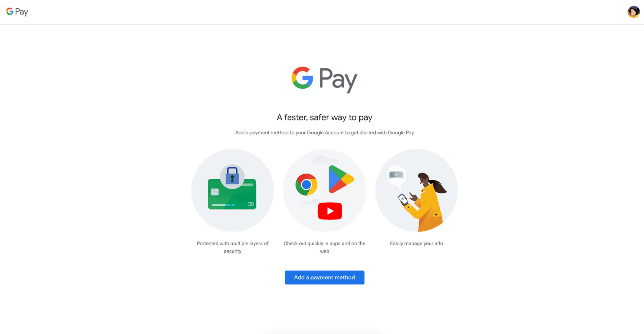The image size is (644, 334).
Task: Click the chip on the green card
Action: click(x=215, y=192)
